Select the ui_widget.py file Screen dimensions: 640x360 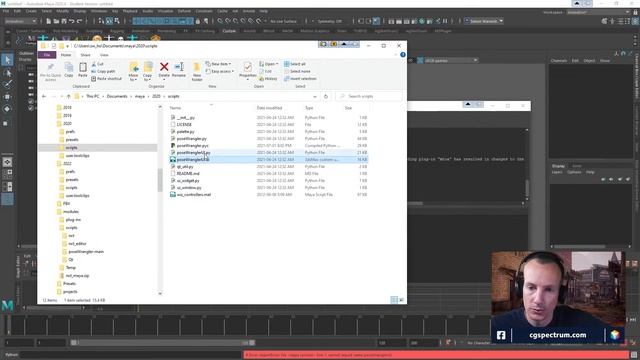tap(188, 180)
